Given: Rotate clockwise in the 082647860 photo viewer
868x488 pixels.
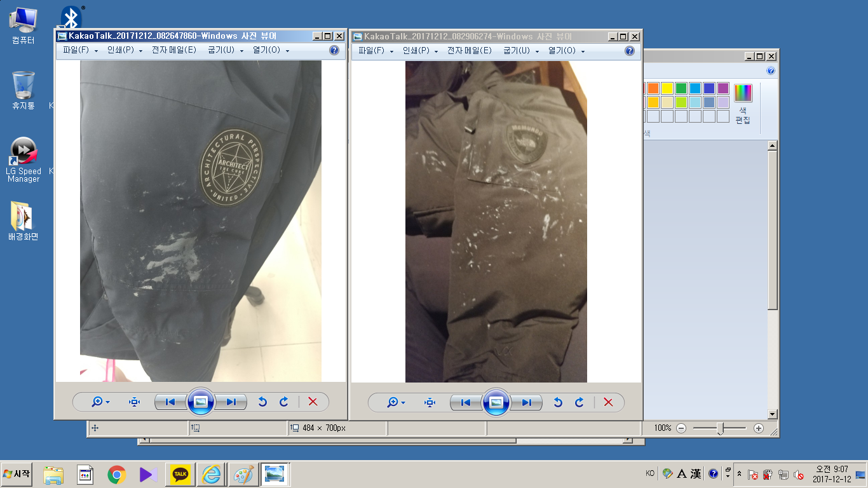Looking at the screenshot, I should 284,402.
